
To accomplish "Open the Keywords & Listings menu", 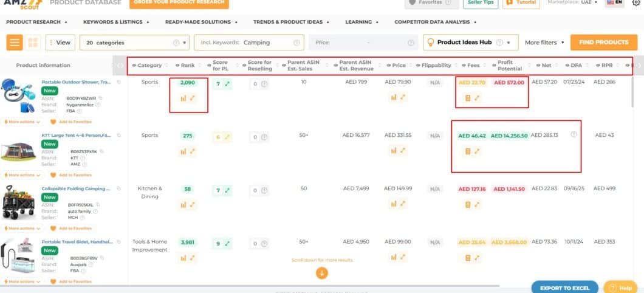I will [115, 22].
